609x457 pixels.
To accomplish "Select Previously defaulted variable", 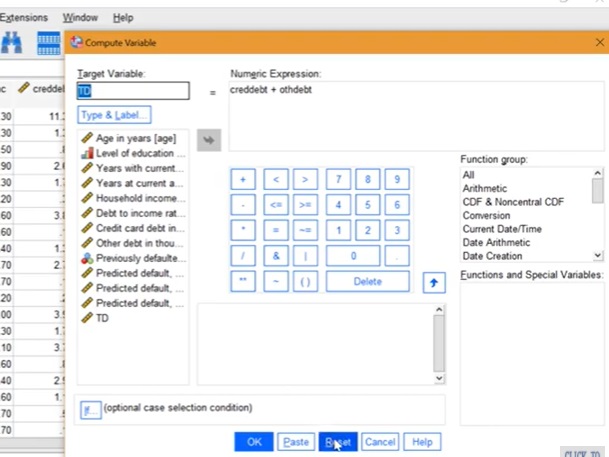I will click(x=133, y=258).
